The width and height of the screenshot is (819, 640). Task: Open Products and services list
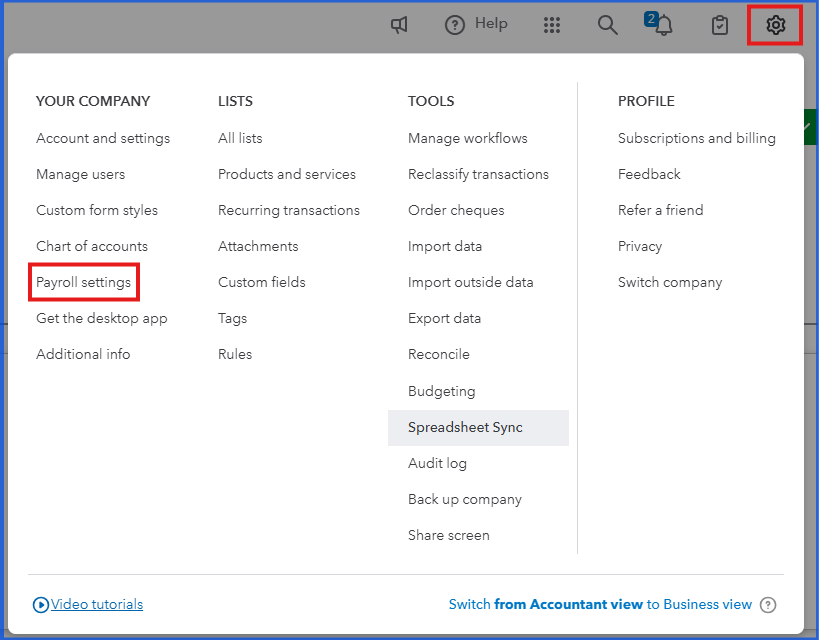coord(287,174)
